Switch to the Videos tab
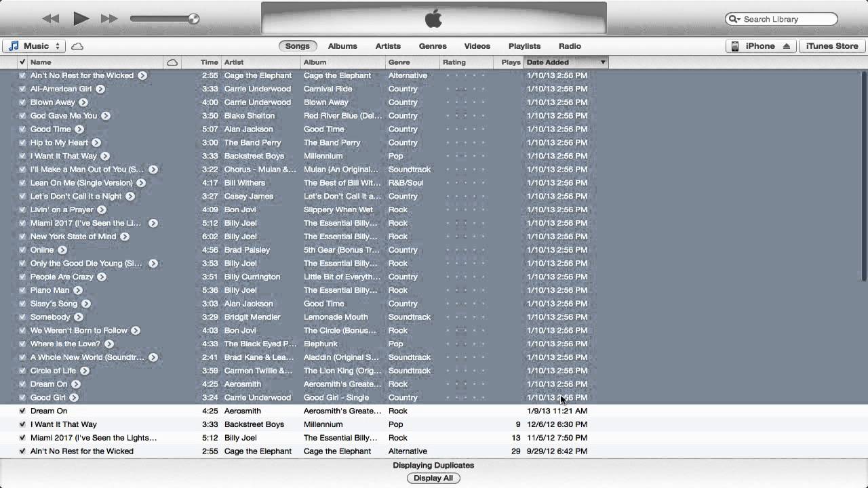 tap(477, 46)
